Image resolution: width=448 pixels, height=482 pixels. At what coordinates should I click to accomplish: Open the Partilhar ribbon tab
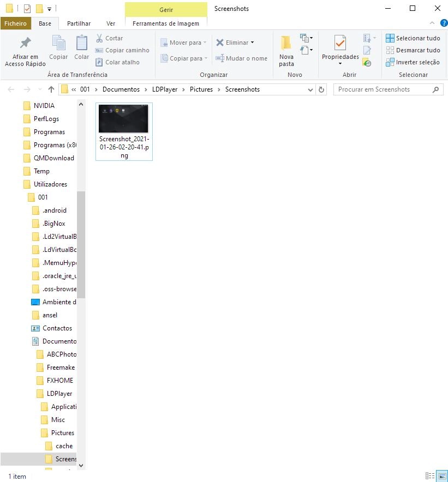click(79, 23)
